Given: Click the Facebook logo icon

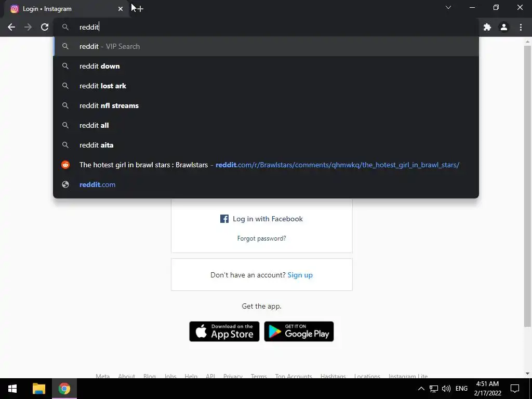Looking at the screenshot, I should click(224, 219).
